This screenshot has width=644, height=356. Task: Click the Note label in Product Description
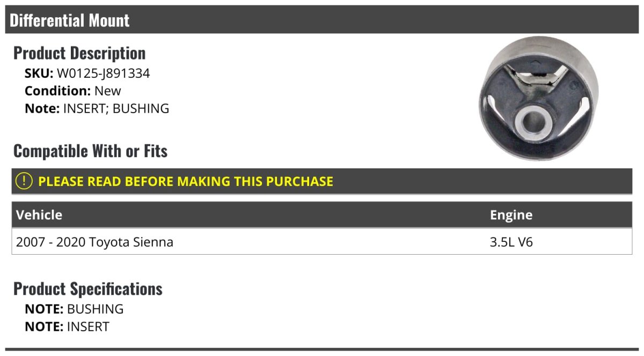click(41, 108)
